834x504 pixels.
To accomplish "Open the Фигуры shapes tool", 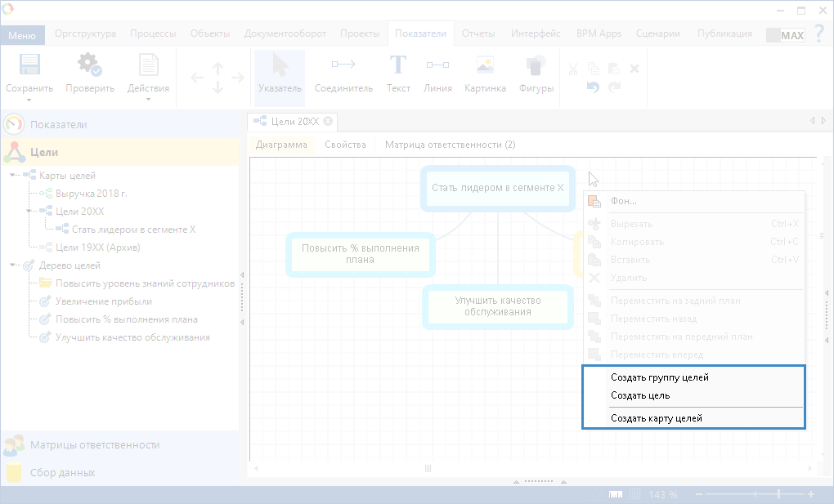I will pyautogui.click(x=536, y=66).
